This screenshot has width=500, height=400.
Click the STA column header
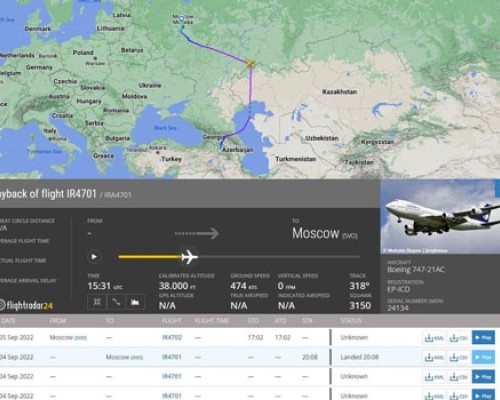[307, 321]
